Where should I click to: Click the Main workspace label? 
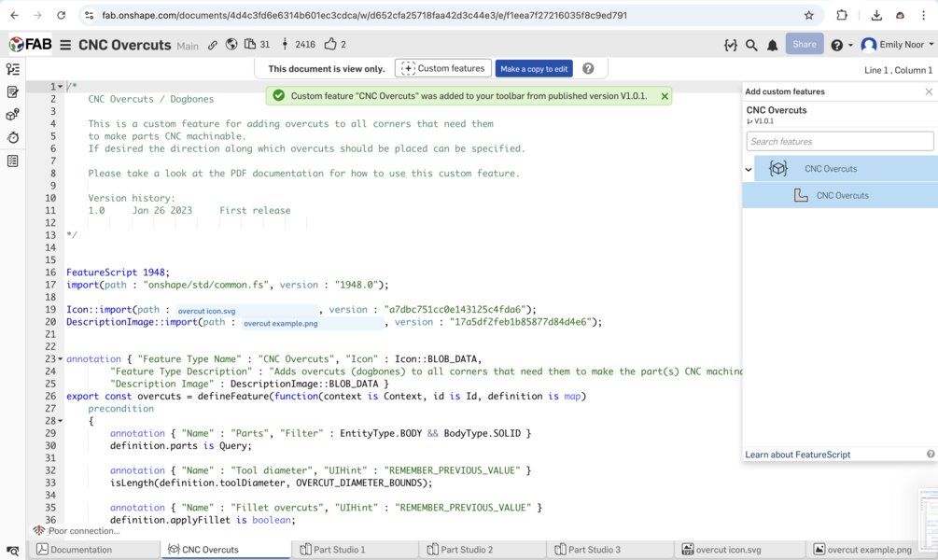pyautogui.click(x=188, y=46)
